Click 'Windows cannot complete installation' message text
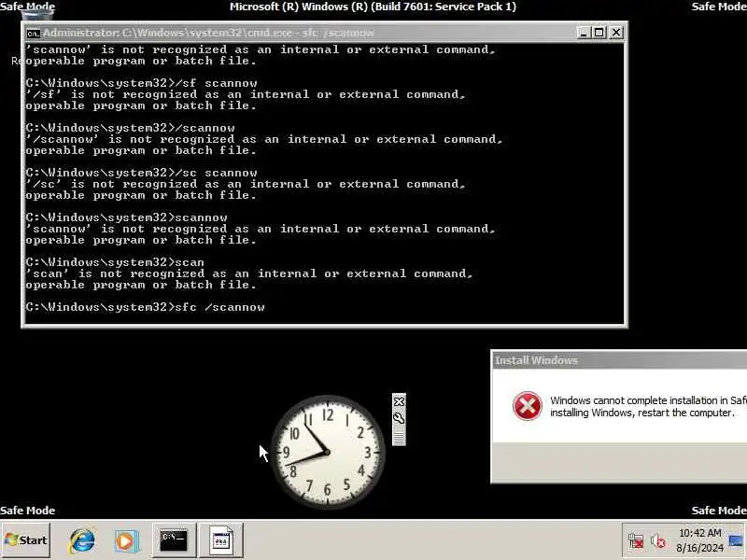 pyautogui.click(x=648, y=406)
